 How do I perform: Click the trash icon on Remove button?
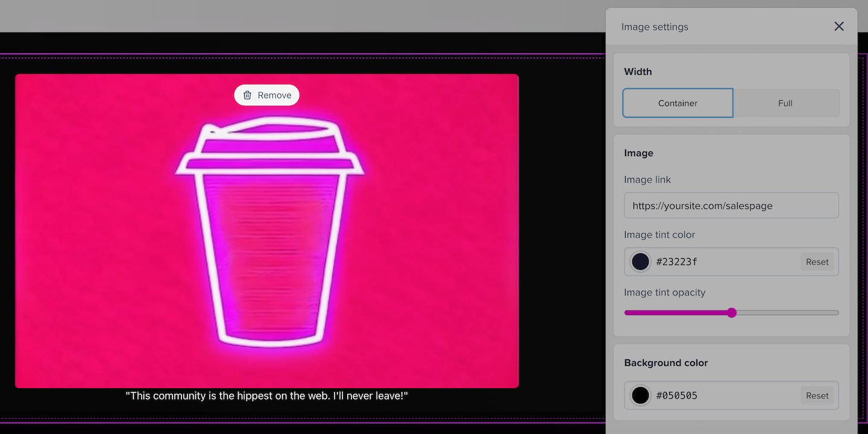247,95
